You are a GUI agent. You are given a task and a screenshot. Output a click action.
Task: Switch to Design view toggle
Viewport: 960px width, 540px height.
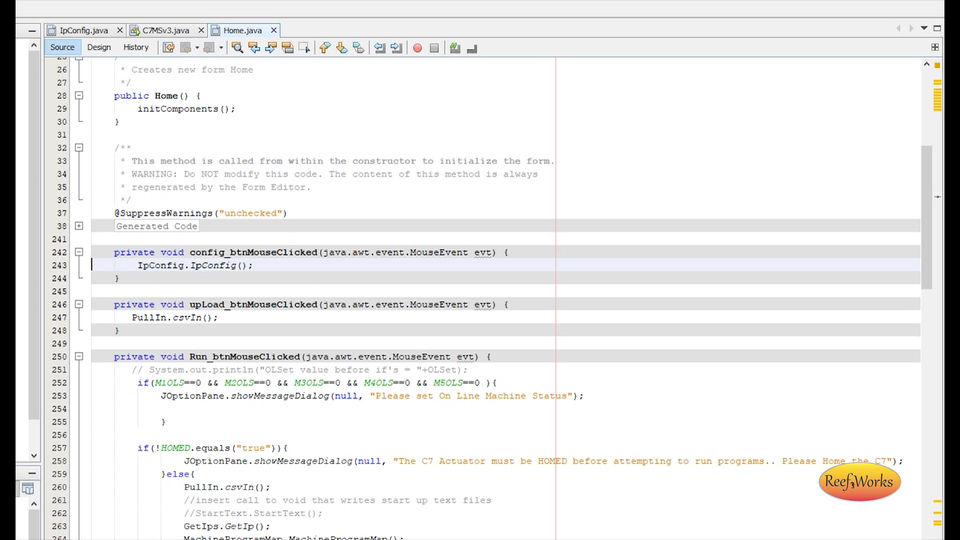pos(99,47)
